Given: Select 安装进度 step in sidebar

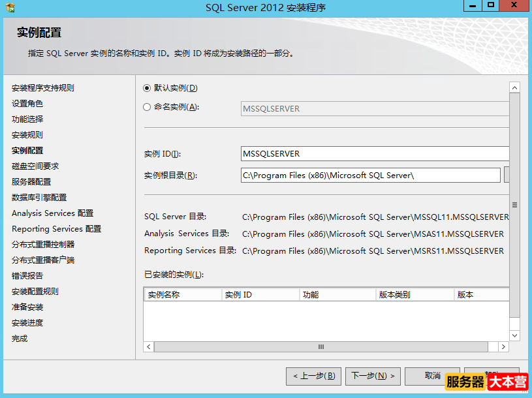Looking at the screenshot, I should [27, 323].
